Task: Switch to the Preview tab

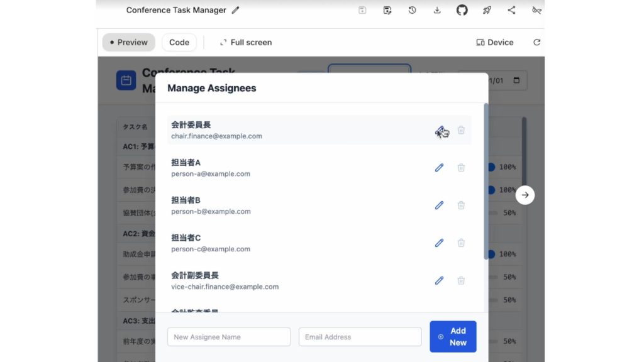Action: [129, 43]
